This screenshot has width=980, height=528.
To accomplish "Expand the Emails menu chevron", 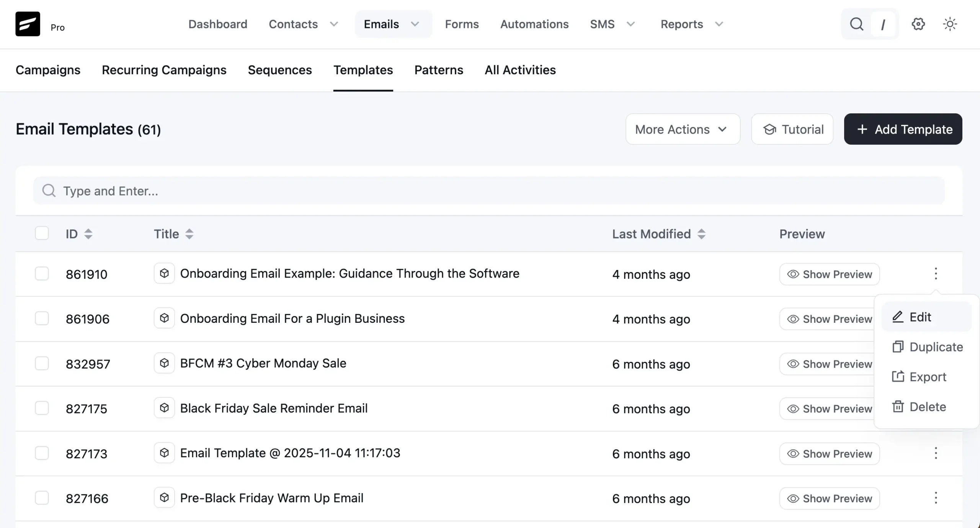I will (x=415, y=24).
